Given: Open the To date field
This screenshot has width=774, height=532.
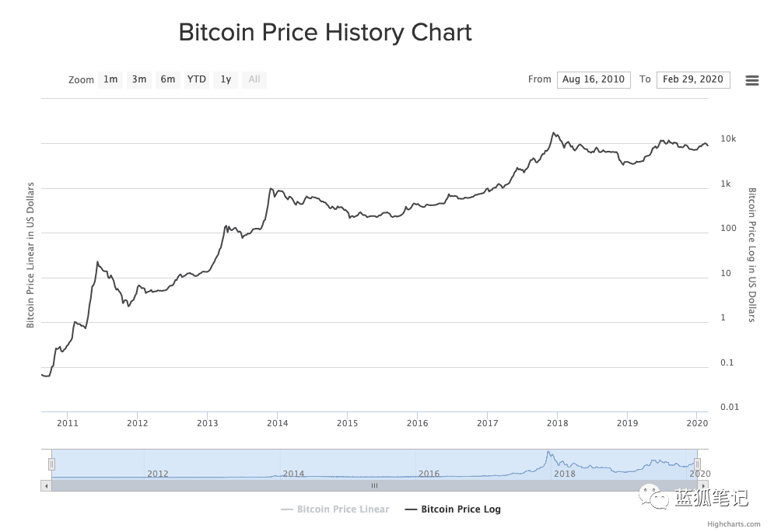Looking at the screenshot, I should [x=693, y=80].
